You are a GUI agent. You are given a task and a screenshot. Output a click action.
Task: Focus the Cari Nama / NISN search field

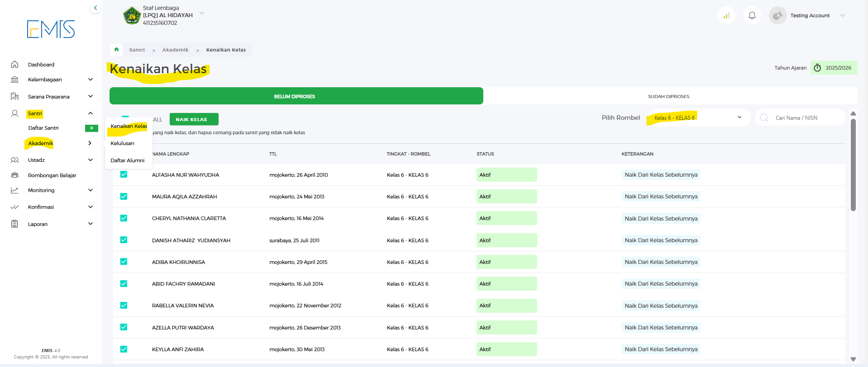click(800, 118)
